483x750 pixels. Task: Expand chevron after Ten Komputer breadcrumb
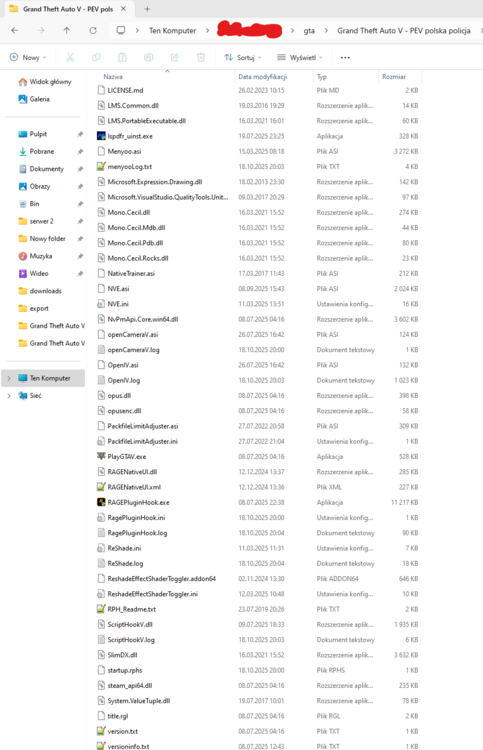[x=208, y=31]
